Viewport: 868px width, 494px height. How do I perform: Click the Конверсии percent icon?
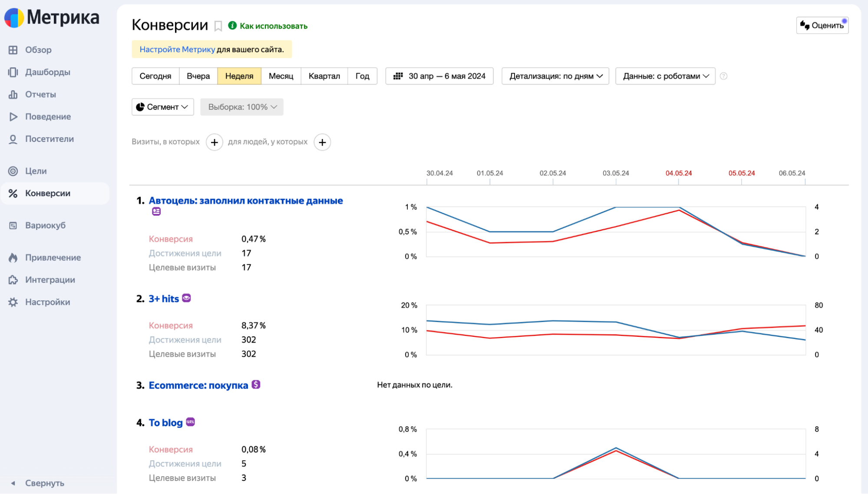(13, 193)
